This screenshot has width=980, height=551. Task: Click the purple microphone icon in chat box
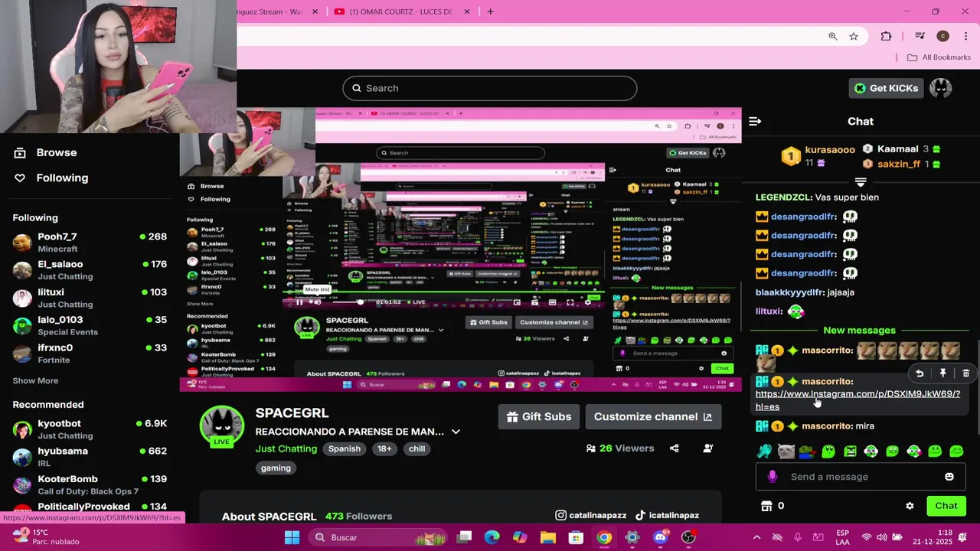(773, 477)
